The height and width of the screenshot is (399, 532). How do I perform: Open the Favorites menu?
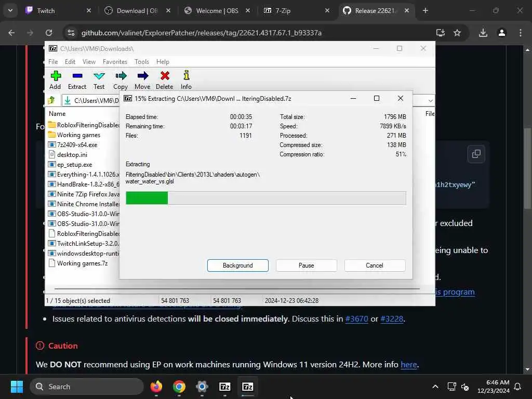(115, 62)
